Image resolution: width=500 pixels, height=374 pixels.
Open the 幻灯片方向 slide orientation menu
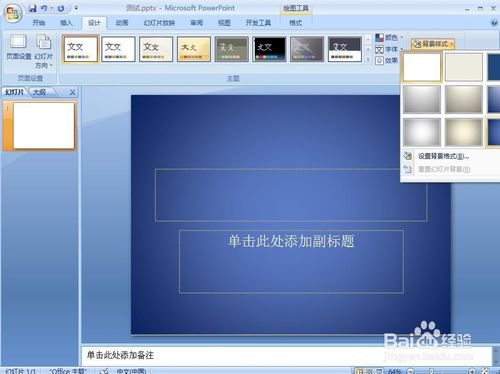44,52
